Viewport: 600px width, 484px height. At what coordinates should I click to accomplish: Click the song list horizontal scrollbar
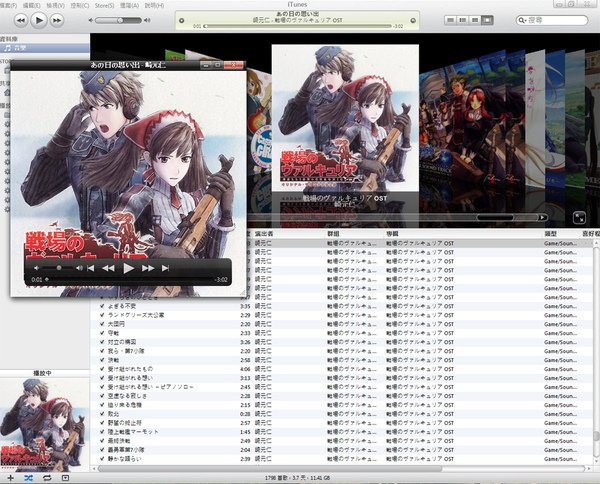pos(270,468)
